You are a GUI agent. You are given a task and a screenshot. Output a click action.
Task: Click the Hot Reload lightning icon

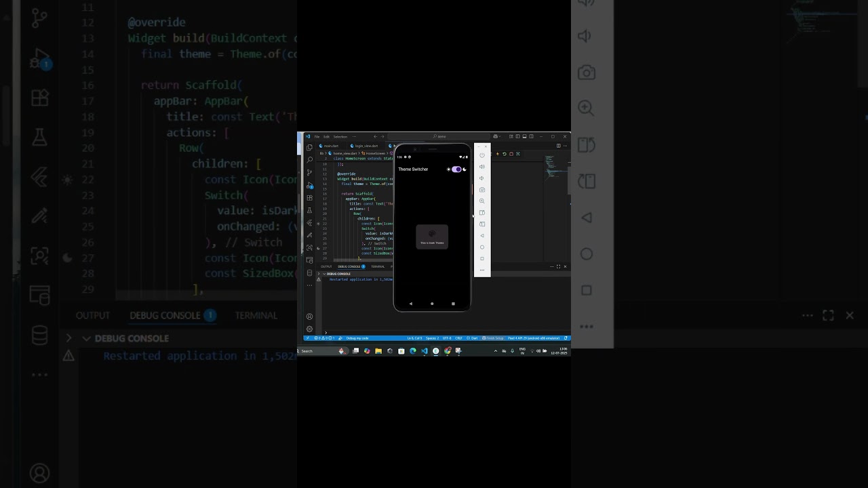tap(498, 154)
